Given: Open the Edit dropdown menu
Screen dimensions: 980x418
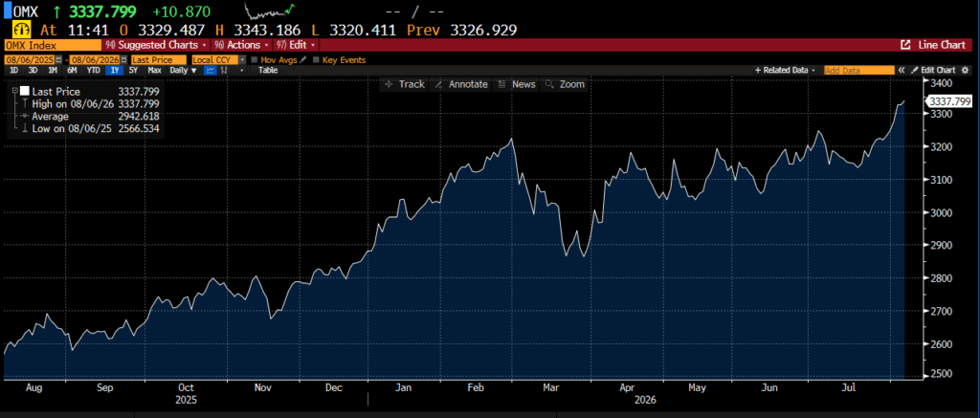Looking at the screenshot, I should tap(297, 45).
